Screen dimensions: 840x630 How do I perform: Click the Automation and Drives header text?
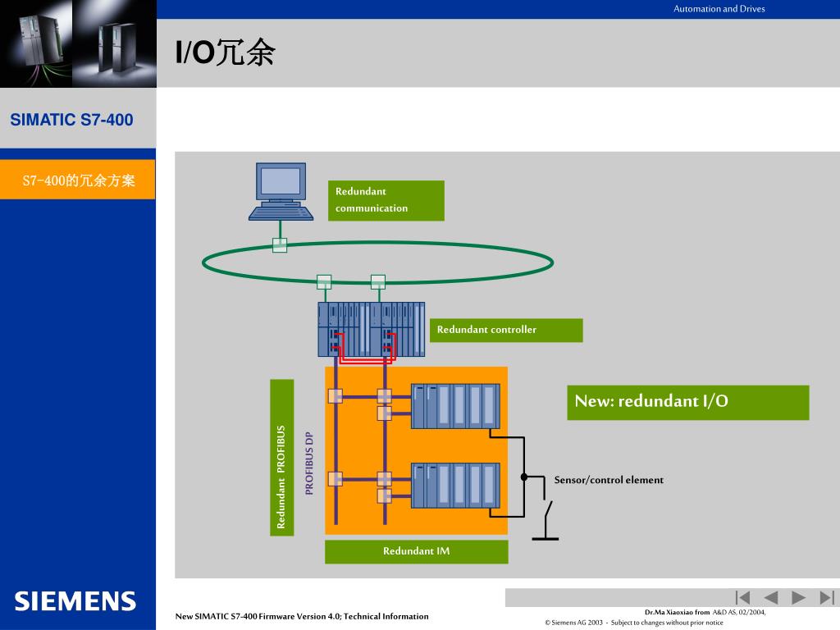pos(719,8)
